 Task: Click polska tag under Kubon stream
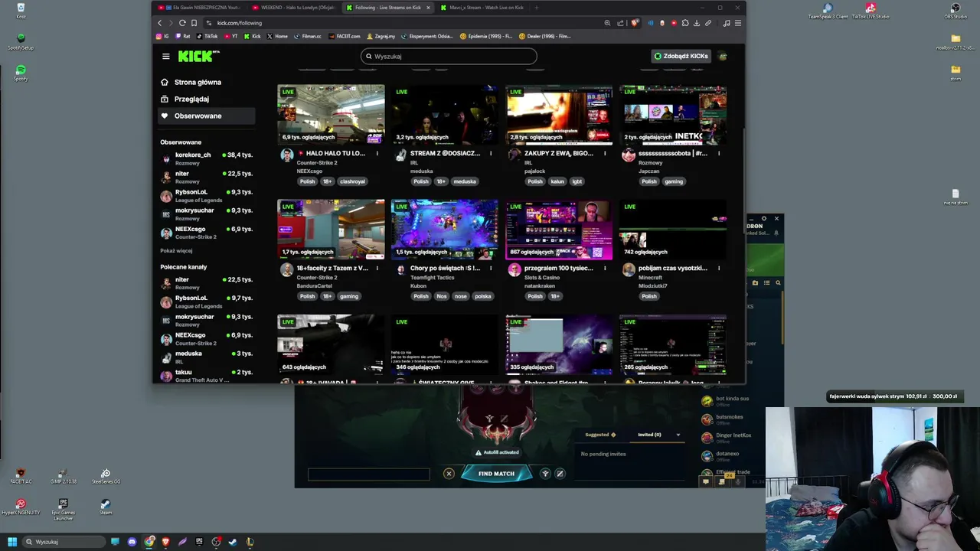tap(482, 296)
